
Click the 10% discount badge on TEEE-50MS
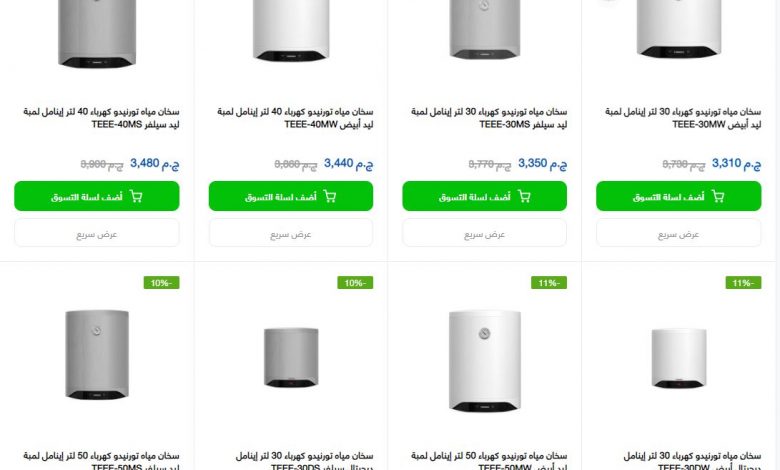click(161, 283)
